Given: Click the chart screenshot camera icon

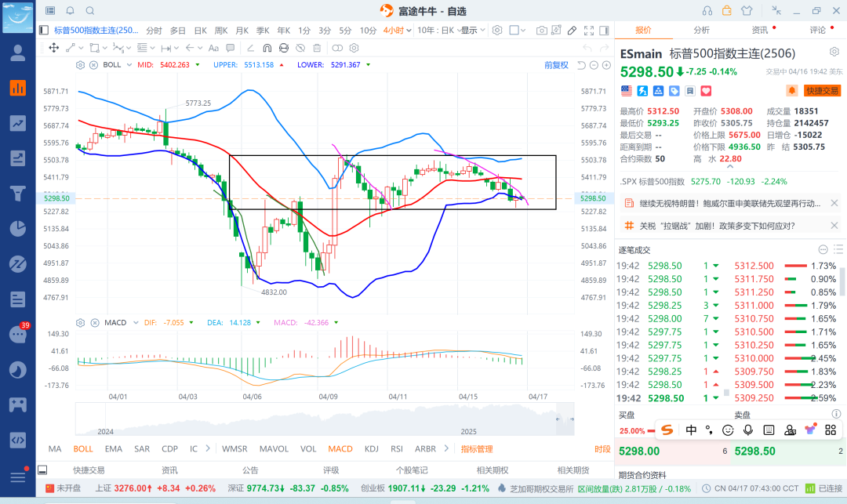Looking at the screenshot, I should (x=542, y=31).
